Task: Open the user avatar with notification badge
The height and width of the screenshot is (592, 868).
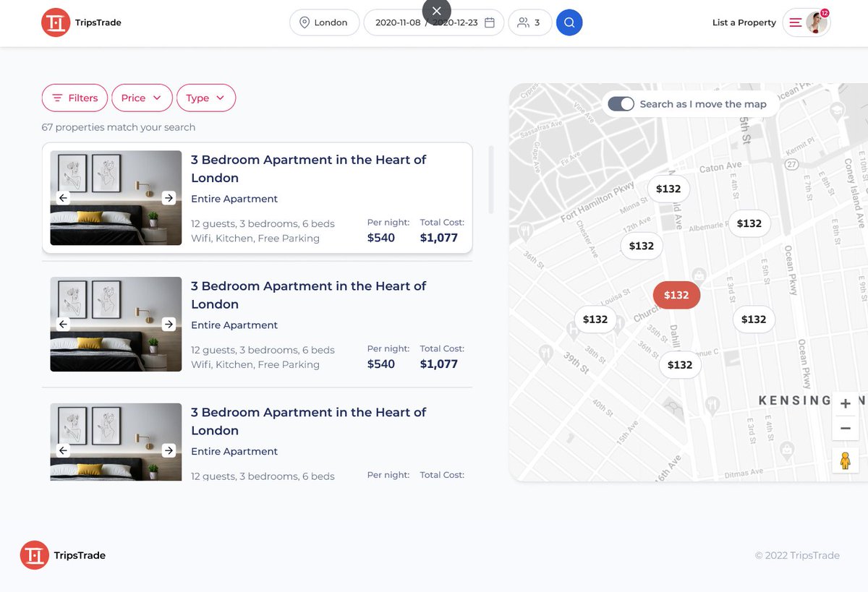Action: 817,22
